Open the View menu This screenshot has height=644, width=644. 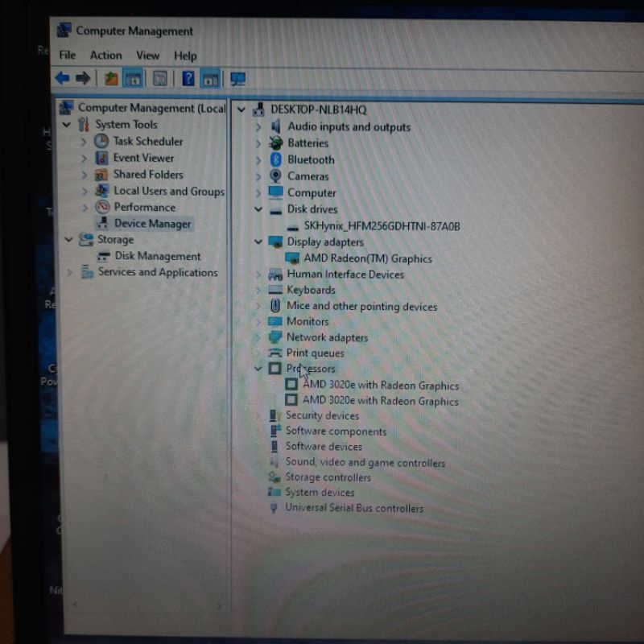click(147, 55)
